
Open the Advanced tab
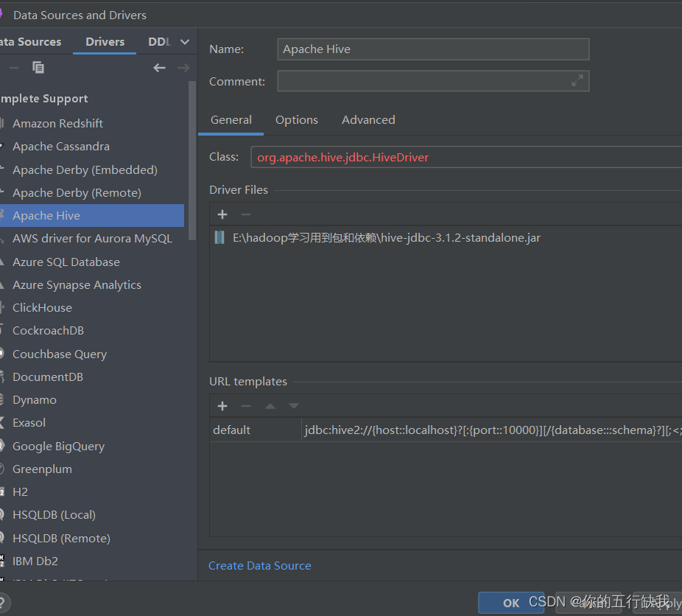[x=368, y=120]
